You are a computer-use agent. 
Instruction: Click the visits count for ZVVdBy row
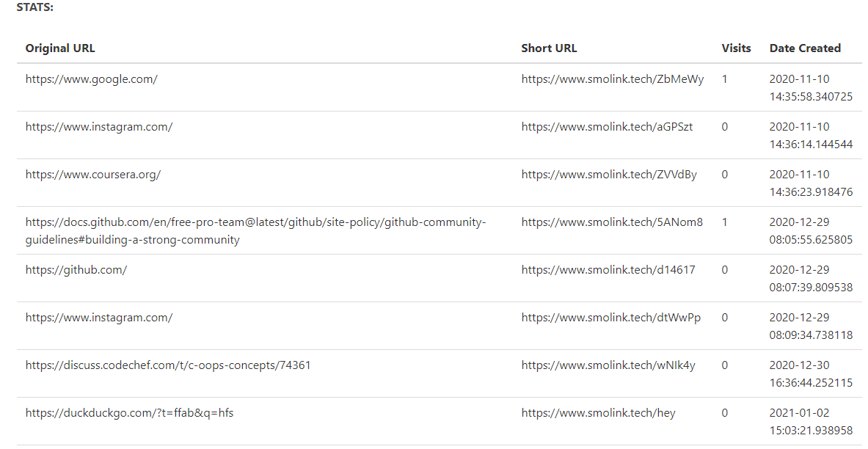[725, 175]
